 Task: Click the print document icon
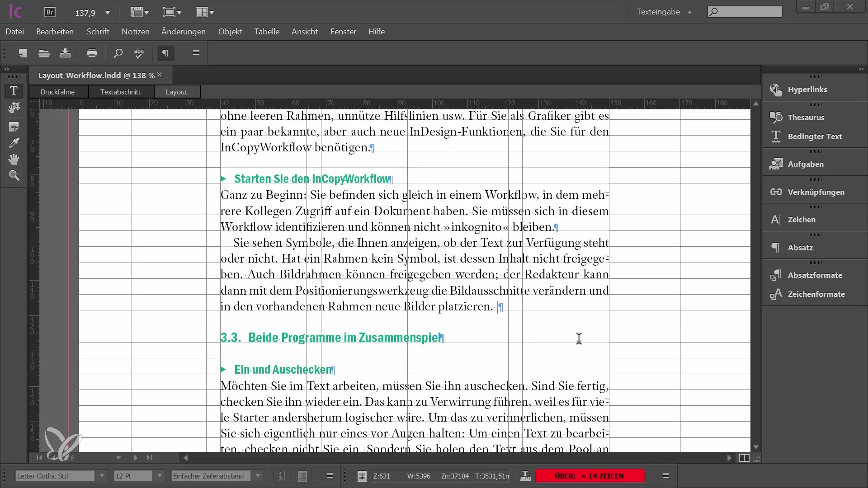tap(92, 53)
